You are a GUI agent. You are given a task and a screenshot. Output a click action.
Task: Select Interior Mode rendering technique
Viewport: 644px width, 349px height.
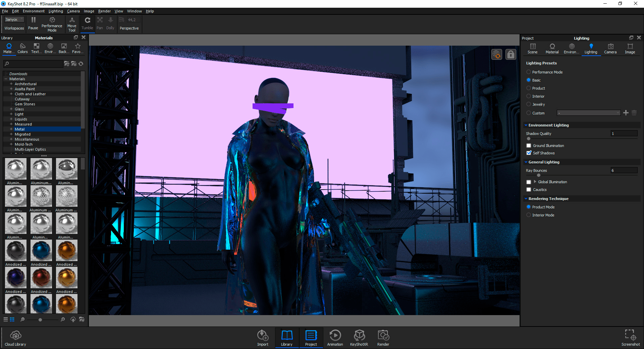529,215
